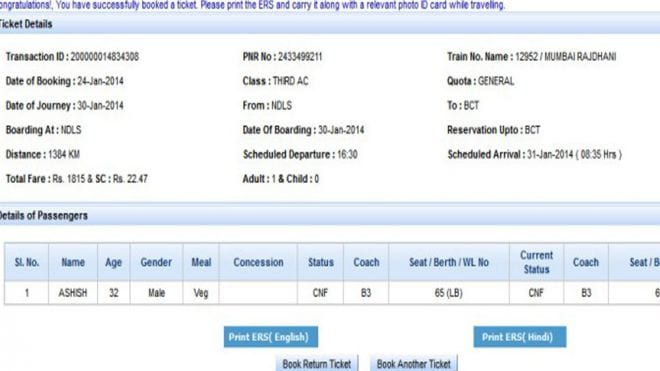The width and height of the screenshot is (660, 371).
Task: Select Scheduled Departure 16:30 value
Action: 347,155
